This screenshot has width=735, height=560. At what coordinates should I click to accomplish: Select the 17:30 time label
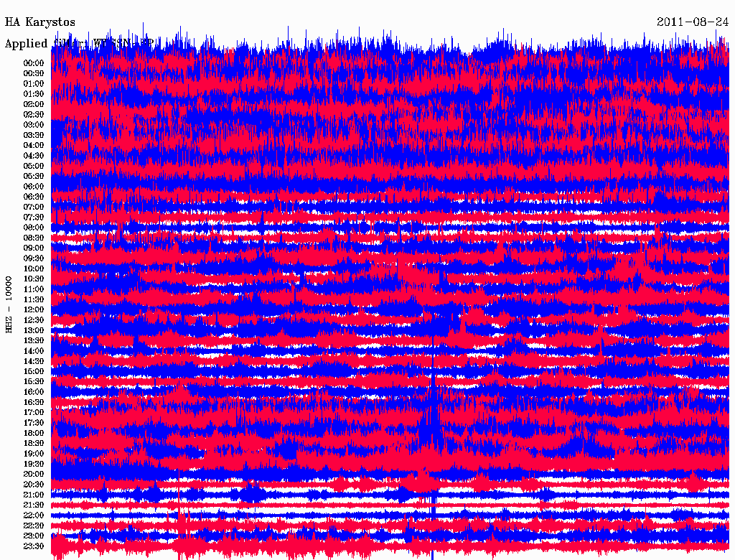pos(34,423)
